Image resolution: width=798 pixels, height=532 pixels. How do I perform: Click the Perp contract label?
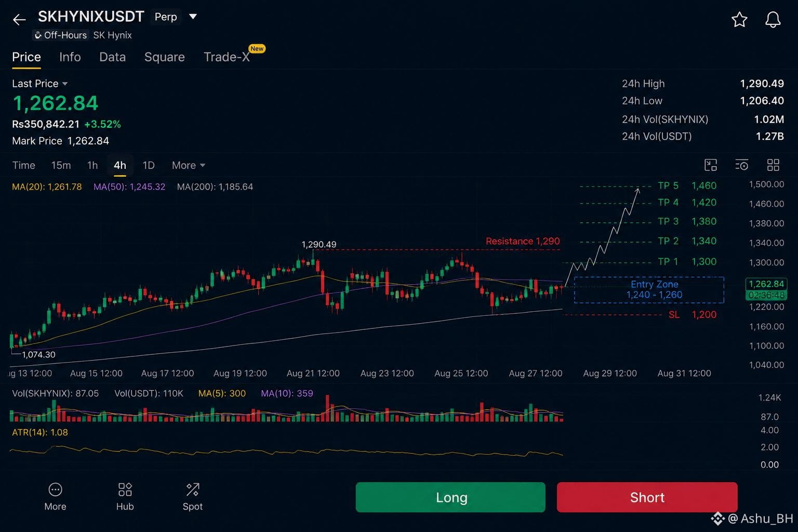click(166, 17)
